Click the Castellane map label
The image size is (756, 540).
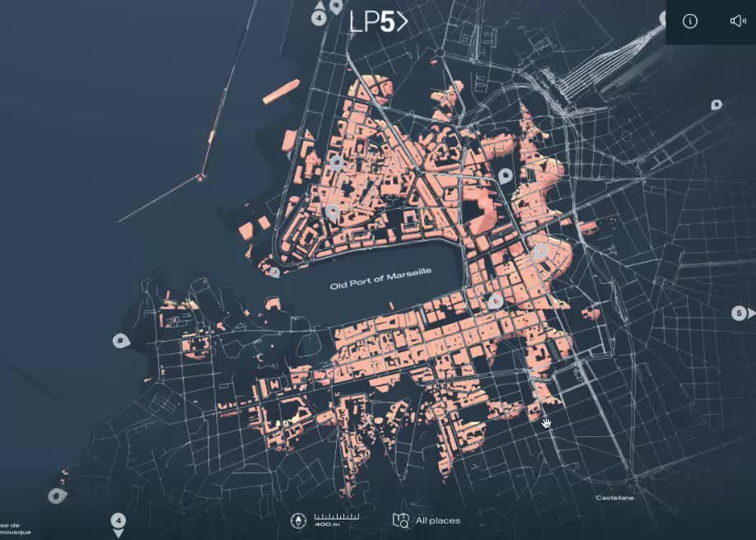[x=614, y=497]
